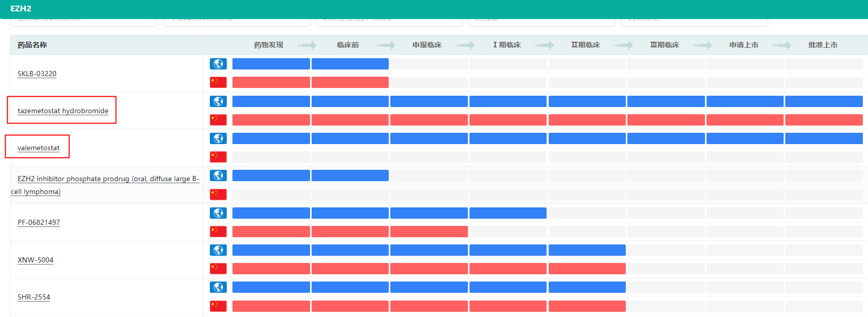Click the XNW-5004 drug link
The height and width of the screenshot is (317, 868).
[35, 260]
